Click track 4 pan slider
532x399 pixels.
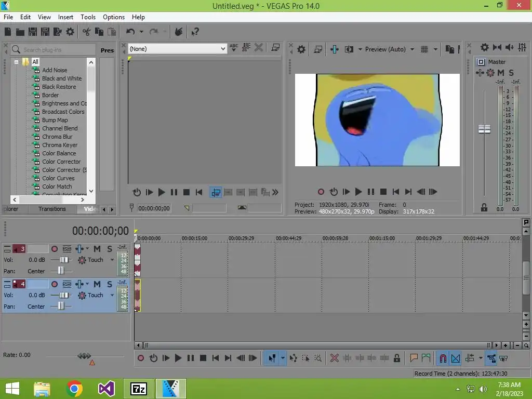click(61, 307)
